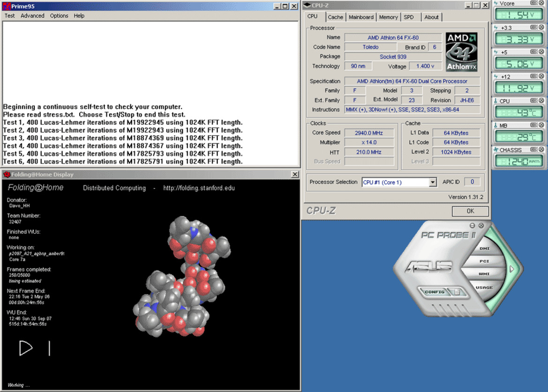
Task: Click the vertical bar control in Folding@Home
Action: (x=49, y=348)
